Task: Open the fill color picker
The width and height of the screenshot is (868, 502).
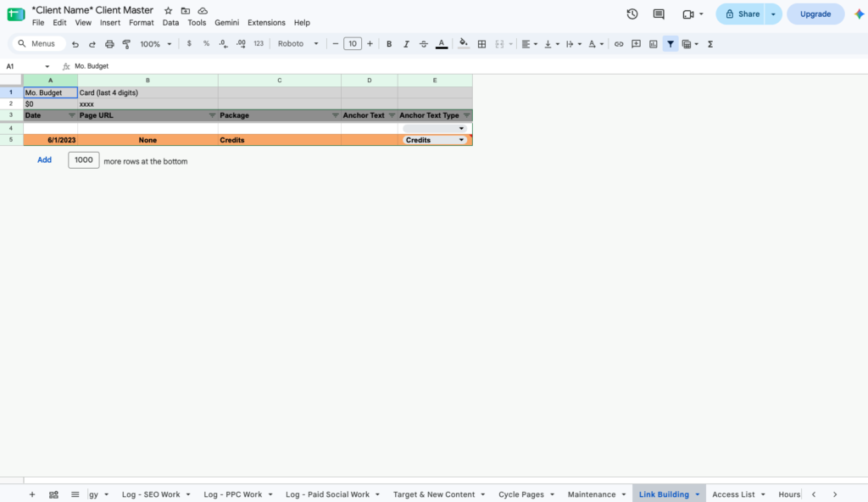Action: pos(464,44)
